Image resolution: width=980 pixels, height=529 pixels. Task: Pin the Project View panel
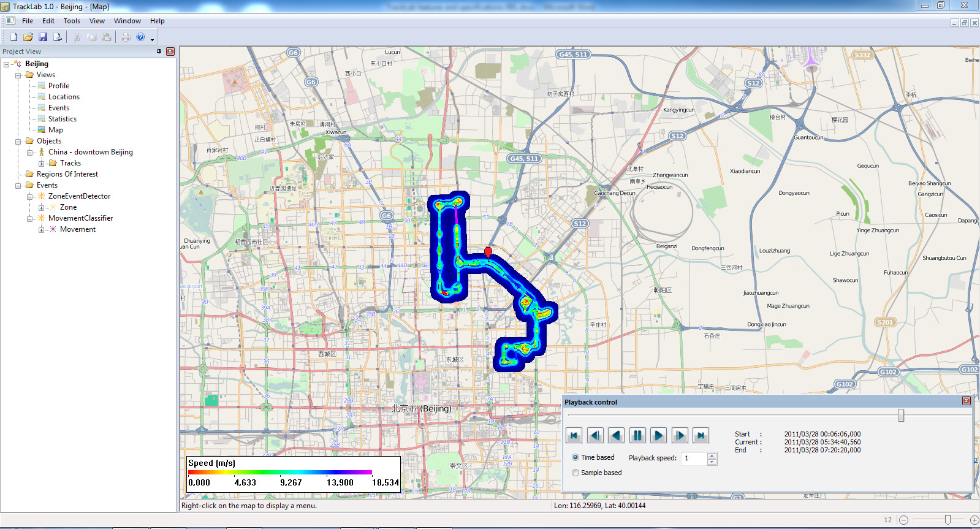[159, 51]
